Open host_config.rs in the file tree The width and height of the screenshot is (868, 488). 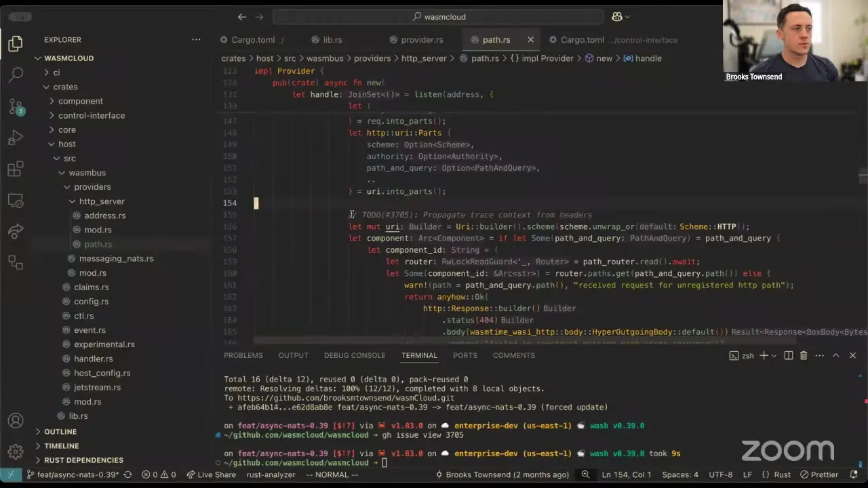(x=102, y=373)
